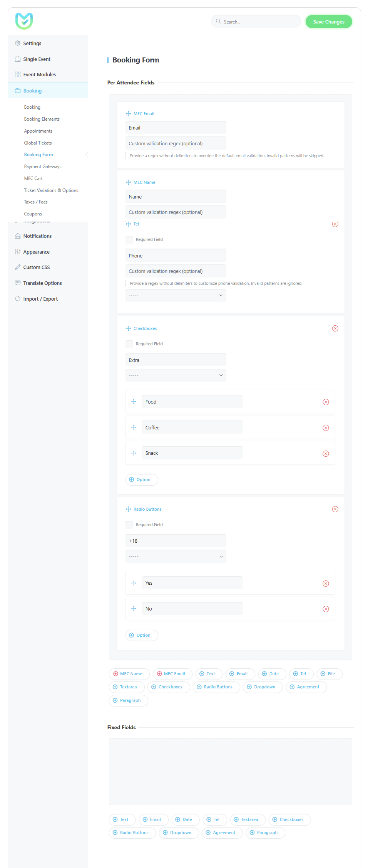Screen dimensions: 368x868
Task: Click the Save Changes button
Action: click(x=328, y=22)
